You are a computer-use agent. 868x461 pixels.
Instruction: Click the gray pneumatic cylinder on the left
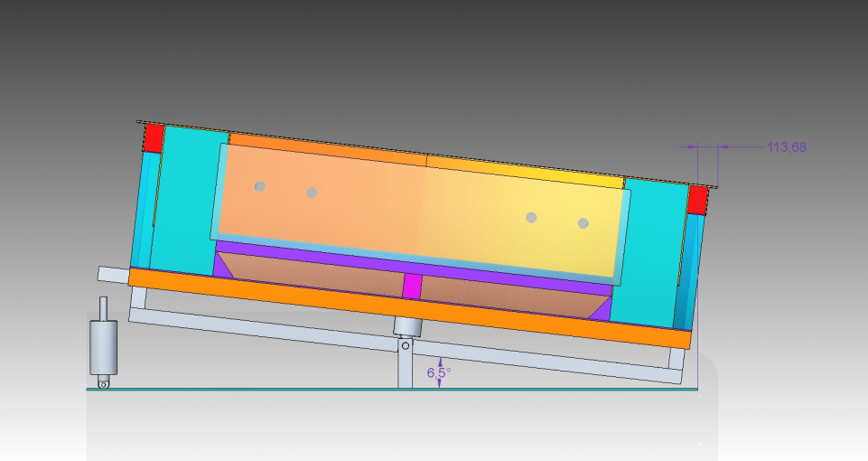pos(104,347)
